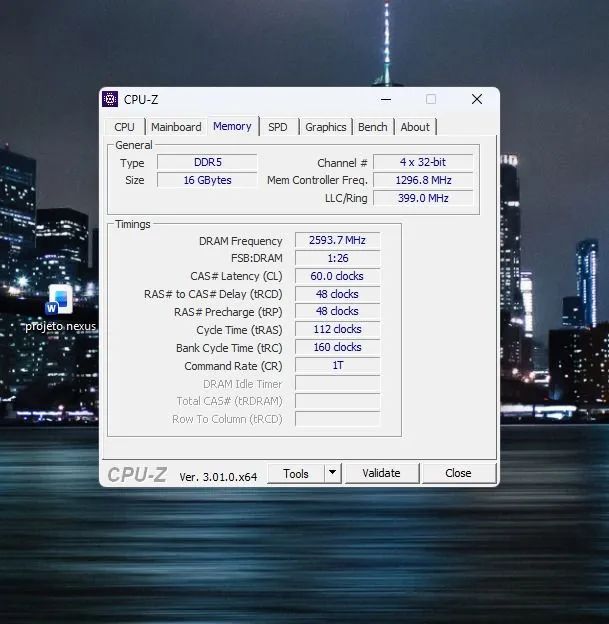Screen dimensions: 609x624
Task: Open the projeto nexus Word document icon
Action: pos(60,299)
